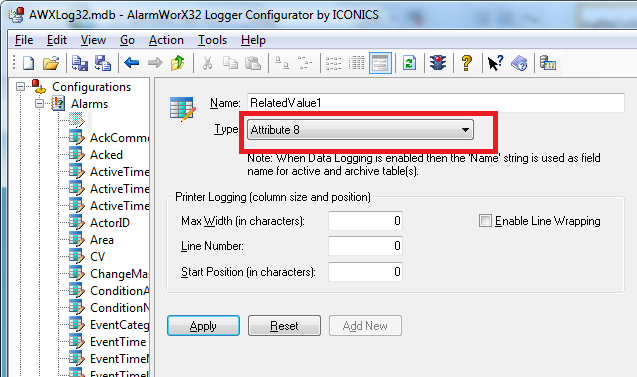
Task: Click the Up one level toolbar icon
Action: (x=178, y=63)
